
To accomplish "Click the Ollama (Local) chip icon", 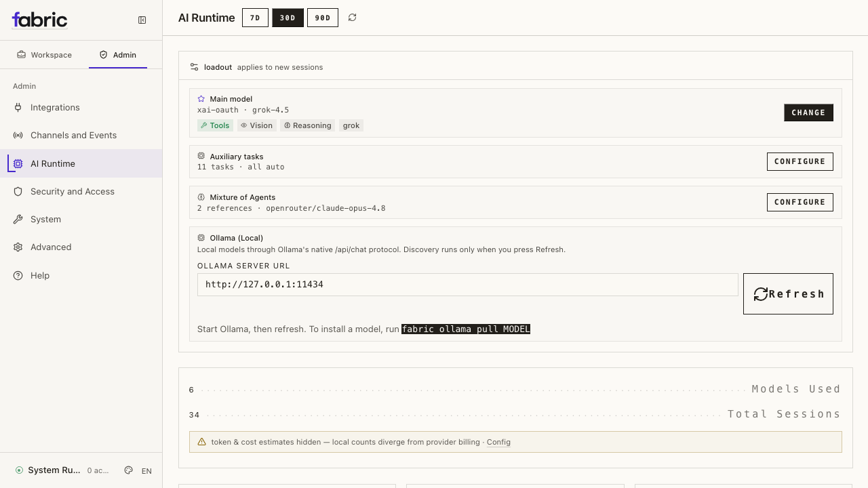I will click(201, 238).
